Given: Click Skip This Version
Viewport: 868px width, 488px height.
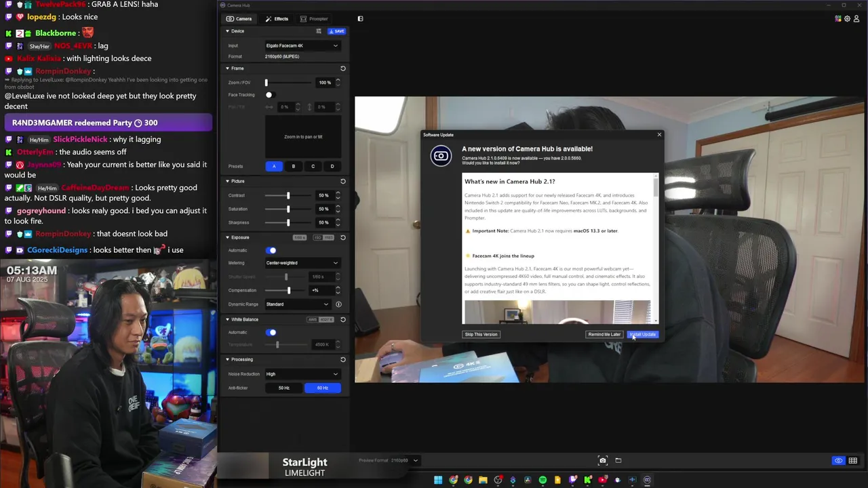Looking at the screenshot, I should coord(481,335).
